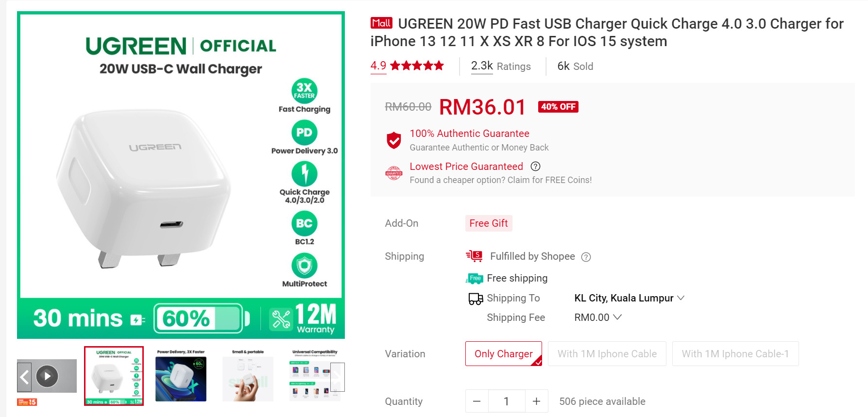This screenshot has width=868, height=417.
Task: Open the 2.3k Ratings link
Action: pos(501,66)
